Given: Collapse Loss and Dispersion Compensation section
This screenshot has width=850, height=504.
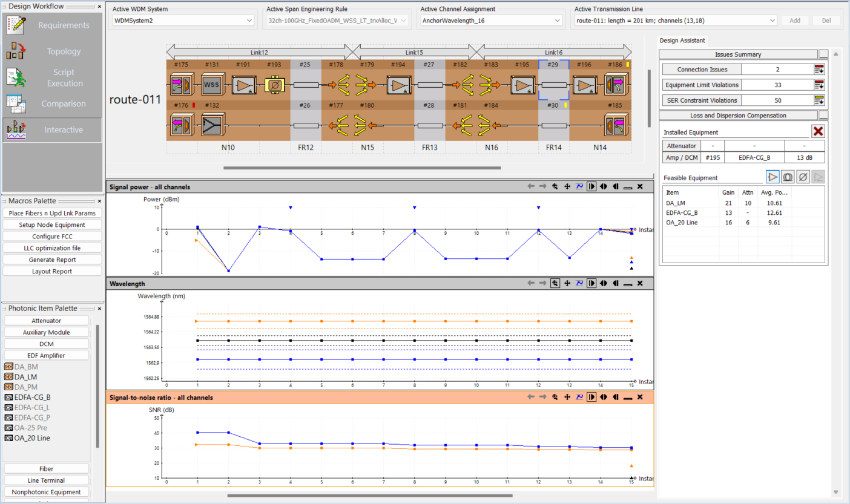Looking at the screenshot, I should pyautogui.click(x=823, y=115).
